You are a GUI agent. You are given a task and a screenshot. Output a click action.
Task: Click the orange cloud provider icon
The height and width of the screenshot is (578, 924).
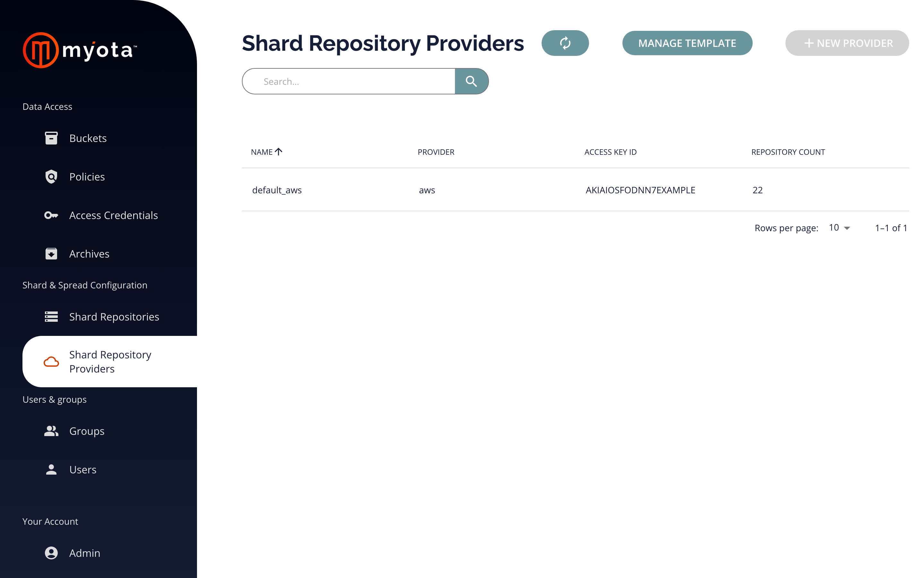51,362
